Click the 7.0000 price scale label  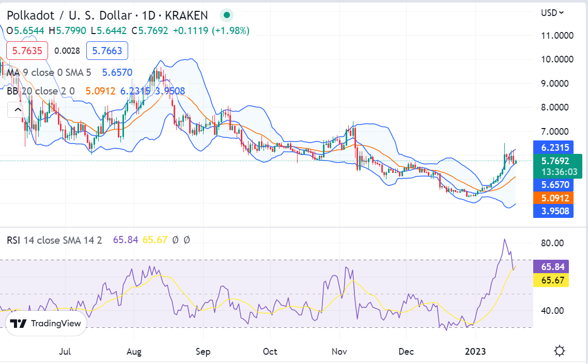[x=554, y=132]
